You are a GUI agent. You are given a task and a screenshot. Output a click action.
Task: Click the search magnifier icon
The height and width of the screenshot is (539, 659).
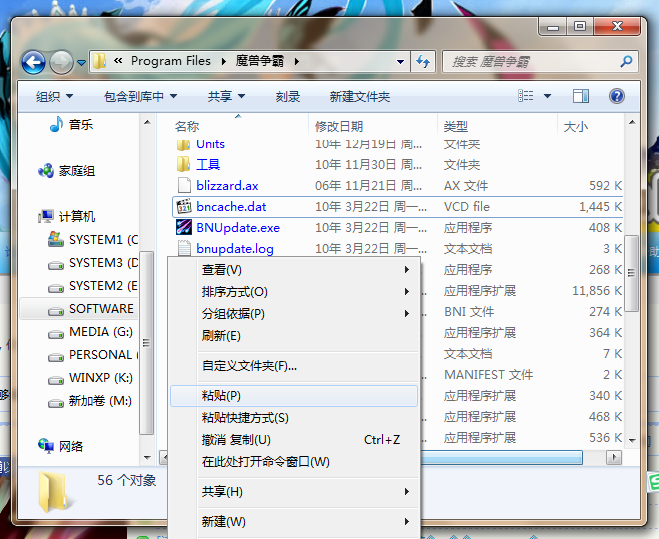(627, 61)
